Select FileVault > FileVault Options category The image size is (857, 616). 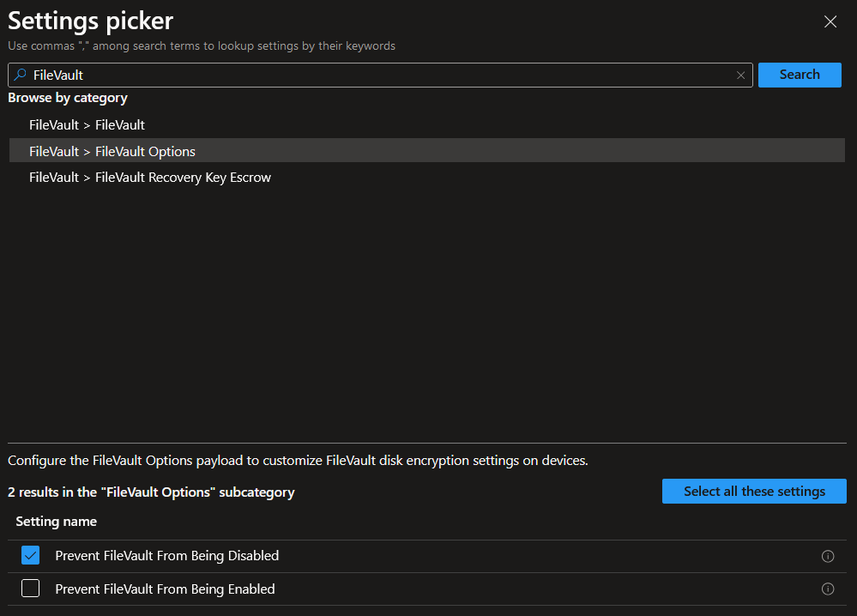427,151
